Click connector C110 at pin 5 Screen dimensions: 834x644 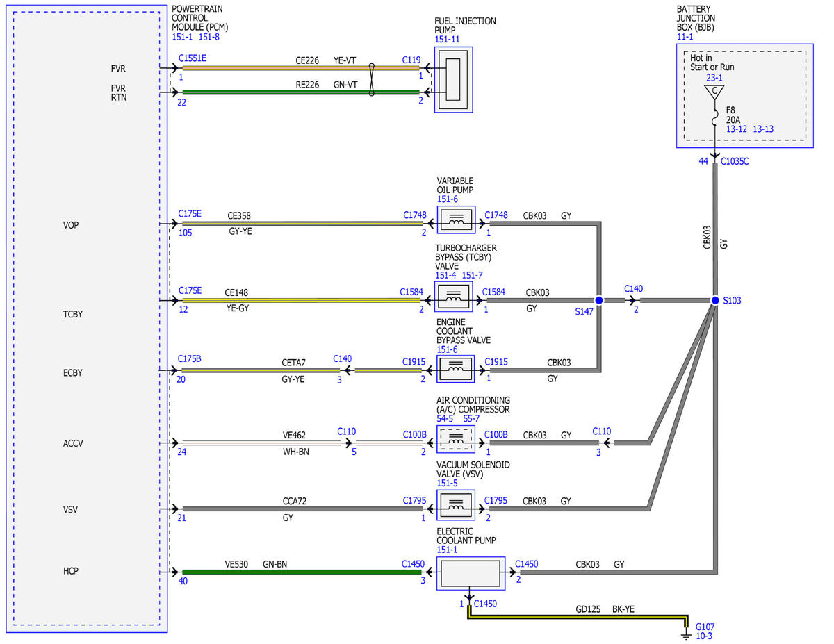[347, 431]
